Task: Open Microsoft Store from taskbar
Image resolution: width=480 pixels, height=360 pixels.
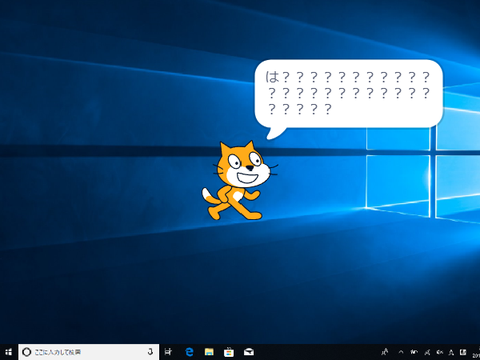Action: click(229, 352)
